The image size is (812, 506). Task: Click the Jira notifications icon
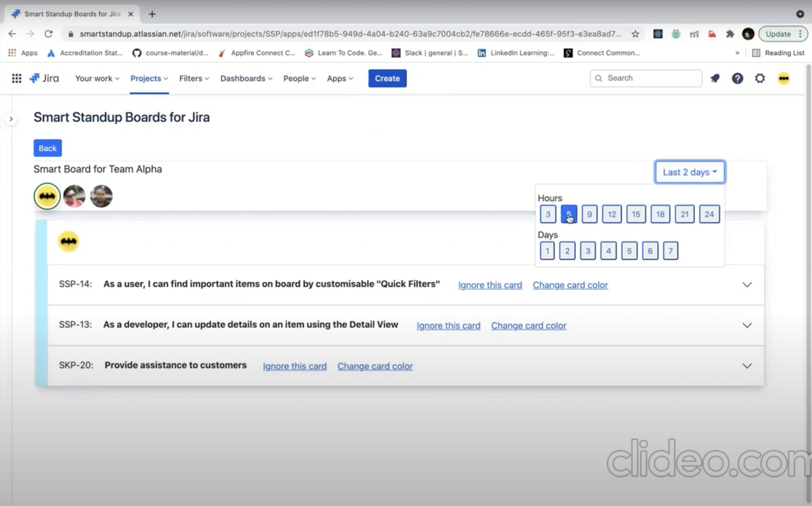pos(715,78)
